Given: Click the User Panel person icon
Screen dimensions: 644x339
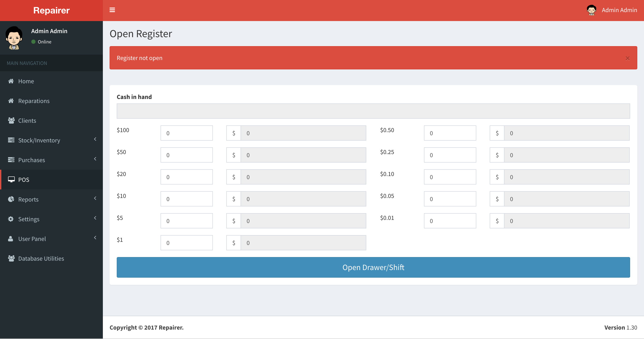Looking at the screenshot, I should coord(11,239).
